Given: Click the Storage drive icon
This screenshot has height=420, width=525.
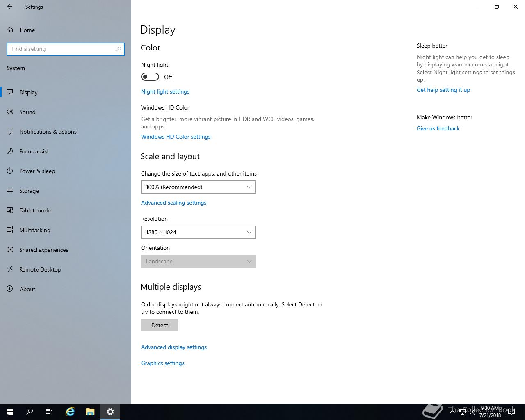Looking at the screenshot, I should pos(10,190).
